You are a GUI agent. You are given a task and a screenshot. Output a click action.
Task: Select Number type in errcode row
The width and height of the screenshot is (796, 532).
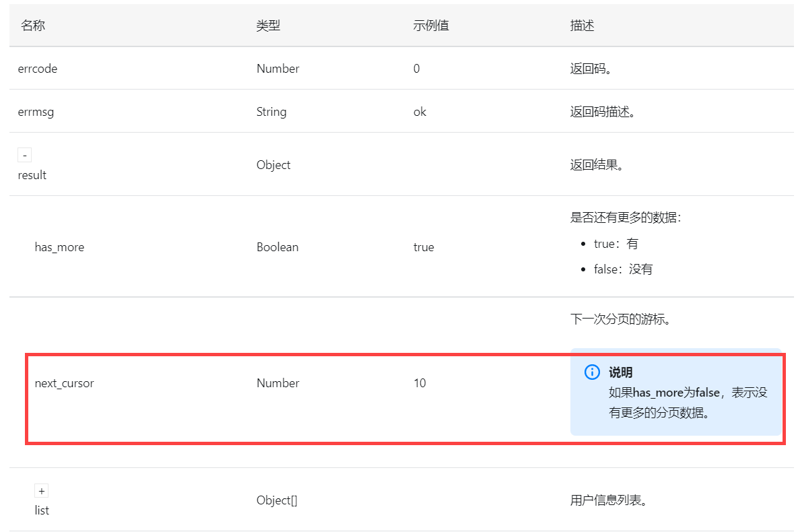coord(277,69)
